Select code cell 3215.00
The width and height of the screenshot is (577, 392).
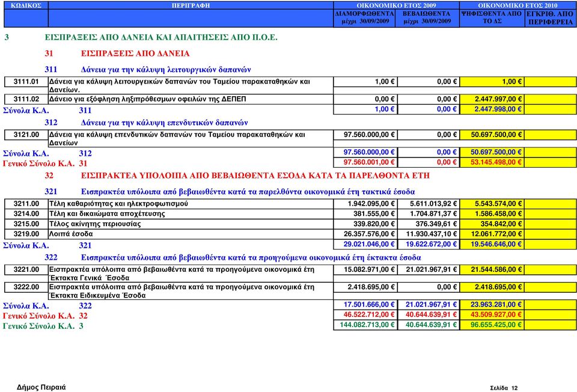click(x=26, y=224)
